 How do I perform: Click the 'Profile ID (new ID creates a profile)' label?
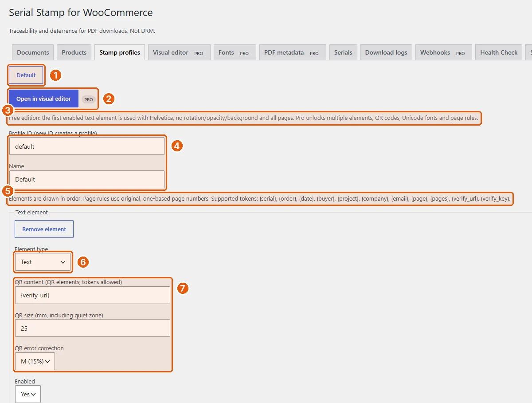point(53,133)
